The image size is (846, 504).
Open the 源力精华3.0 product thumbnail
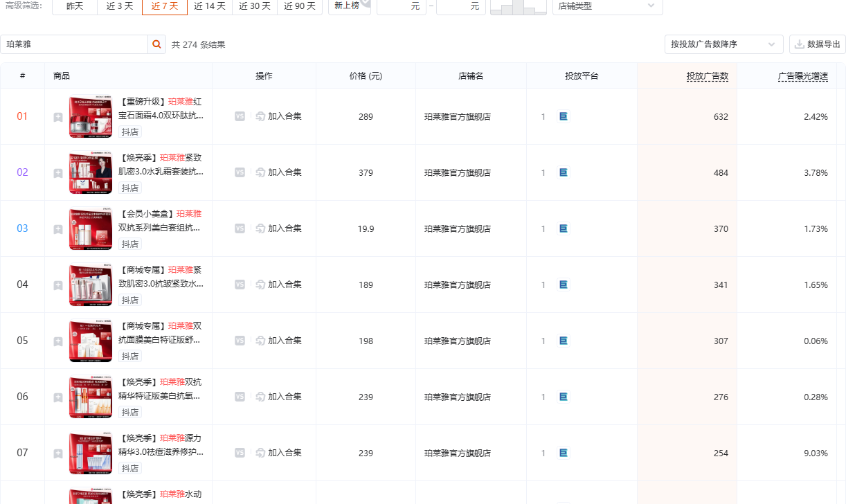[x=91, y=453]
